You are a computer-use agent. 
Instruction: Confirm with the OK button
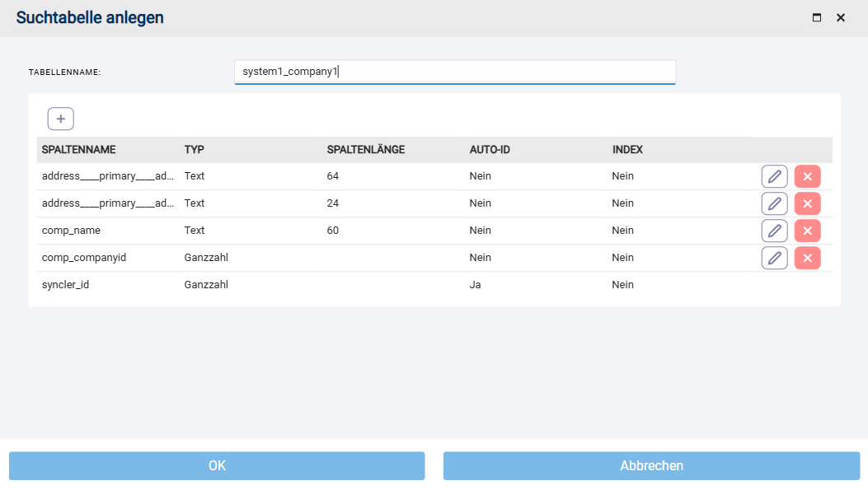217,465
